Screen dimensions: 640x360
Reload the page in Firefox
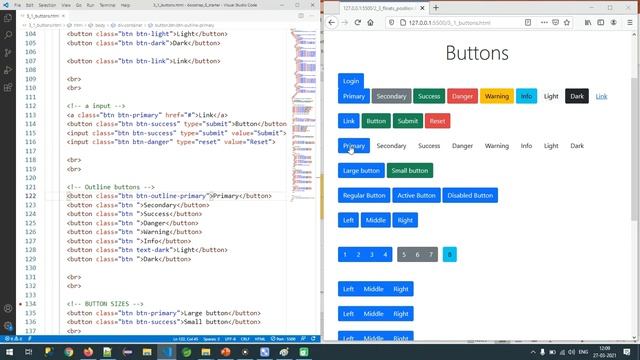click(358, 22)
